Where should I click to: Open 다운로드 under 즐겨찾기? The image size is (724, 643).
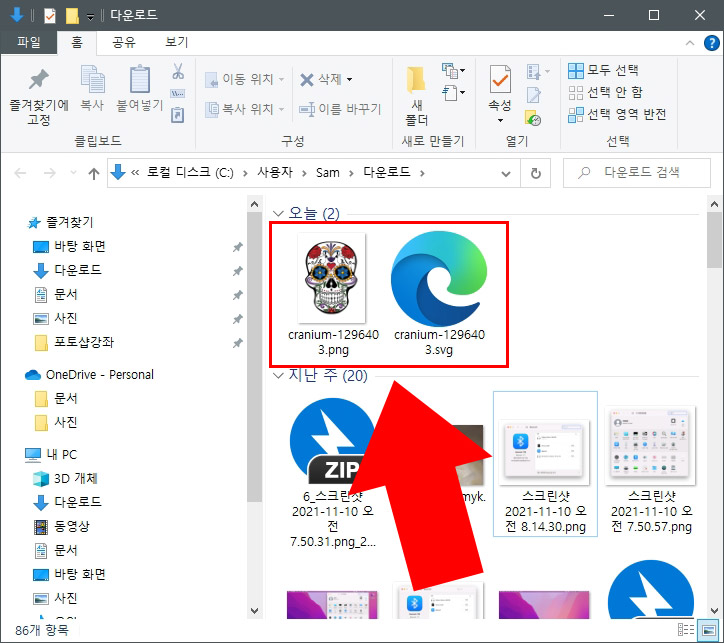[x=67, y=270]
